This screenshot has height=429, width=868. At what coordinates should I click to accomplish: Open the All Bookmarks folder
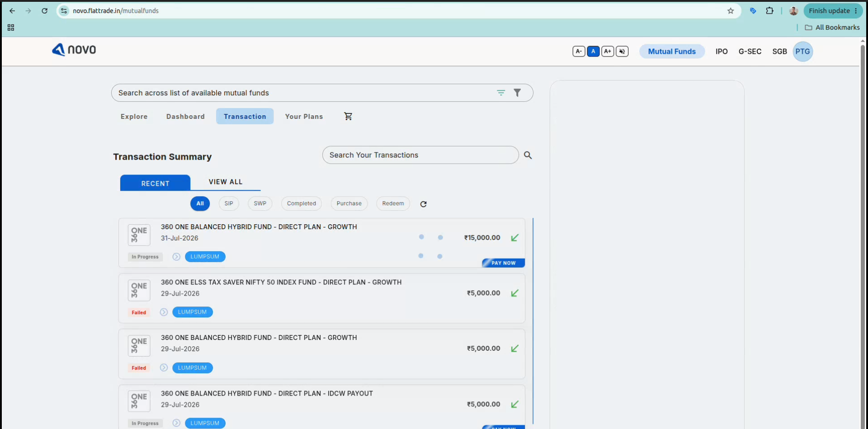tap(832, 28)
